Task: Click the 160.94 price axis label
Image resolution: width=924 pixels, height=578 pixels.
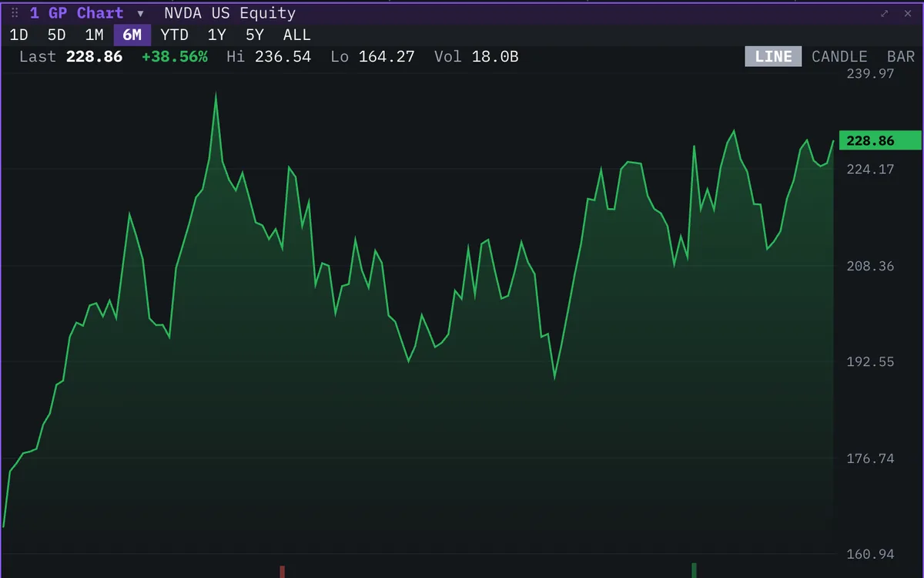Action: [870, 554]
